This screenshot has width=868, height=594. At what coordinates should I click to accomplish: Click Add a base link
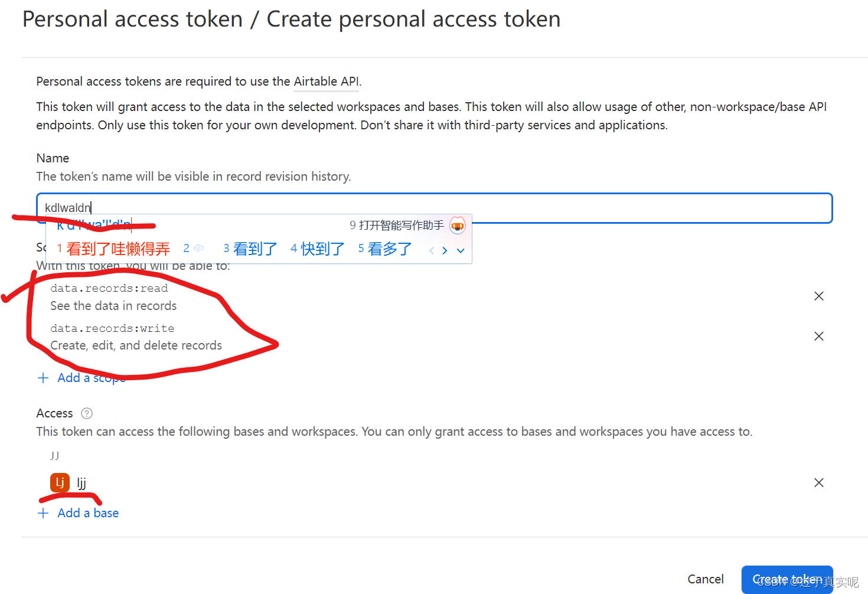click(79, 513)
